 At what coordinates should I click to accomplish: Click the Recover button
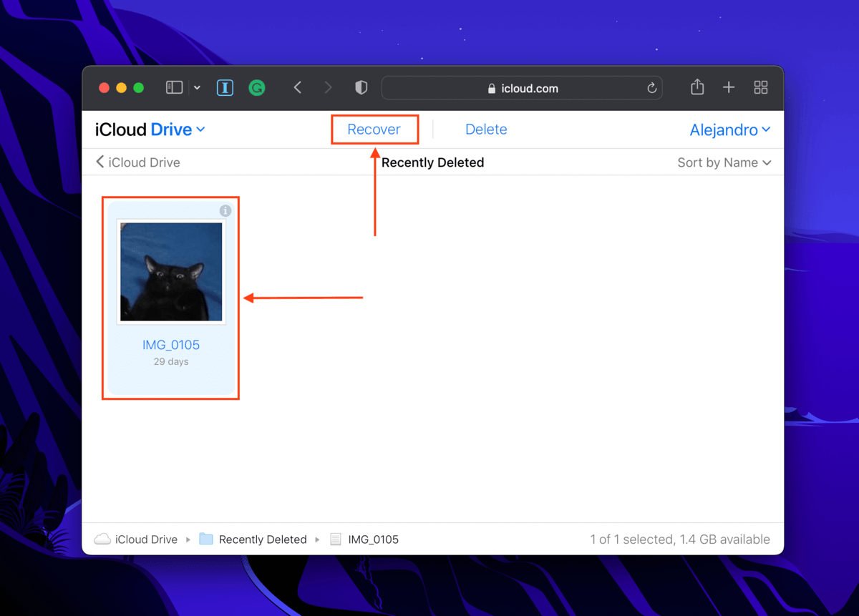(374, 129)
